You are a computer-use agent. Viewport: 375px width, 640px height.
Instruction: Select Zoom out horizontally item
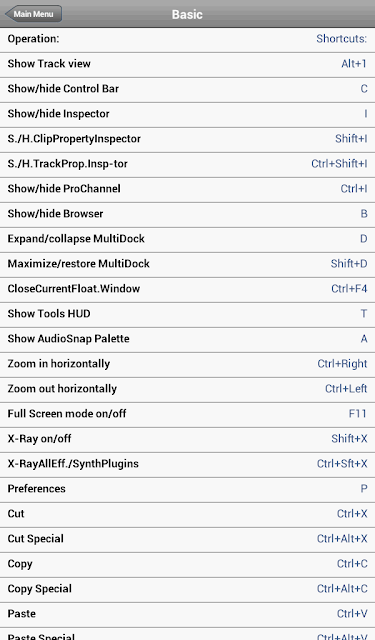[187, 389]
